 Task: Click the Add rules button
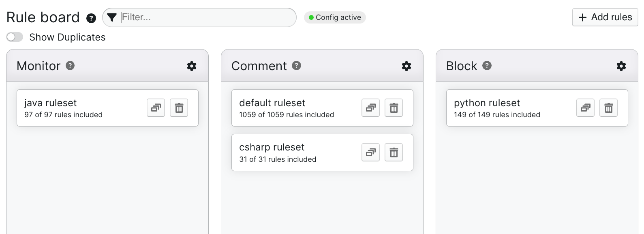click(x=605, y=17)
